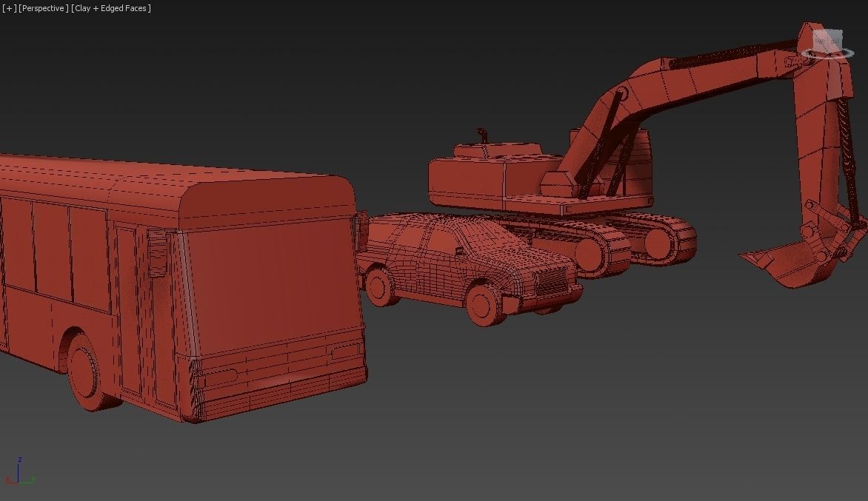868x501 pixels.
Task: Click the ViewCube in the viewport corner
Action: pos(828,41)
